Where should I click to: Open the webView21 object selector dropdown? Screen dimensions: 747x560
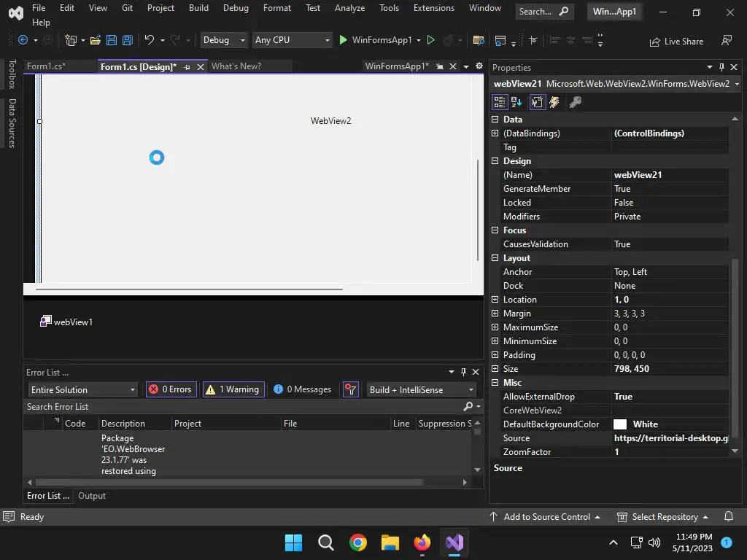pyautogui.click(x=737, y=84)
